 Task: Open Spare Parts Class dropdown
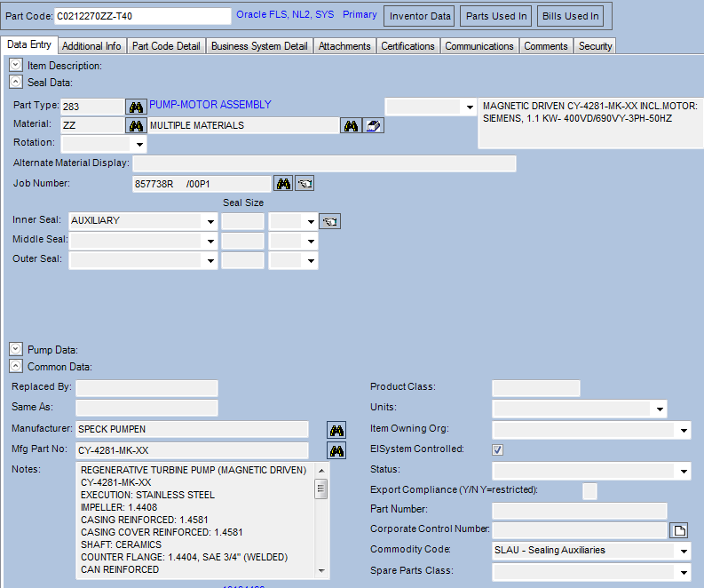(684, 572)
